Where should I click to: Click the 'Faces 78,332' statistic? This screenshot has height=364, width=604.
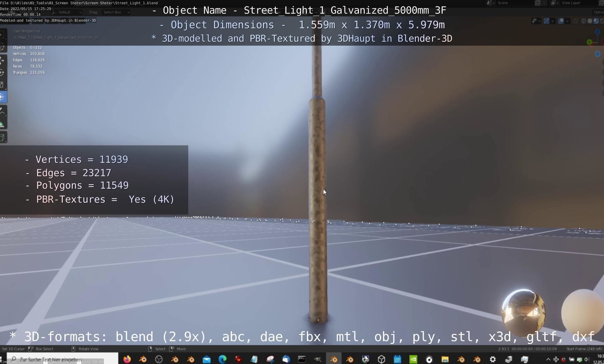[x=27, y=66]
